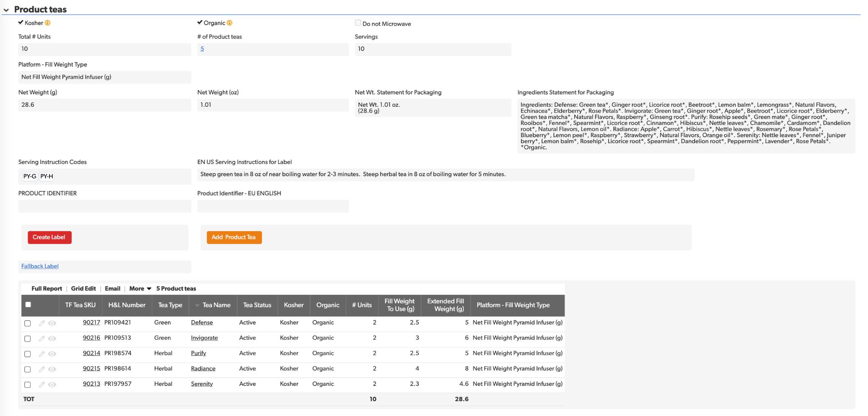Toggle the Organic checkbox
868x416 pixels.
tap(200, 22)
